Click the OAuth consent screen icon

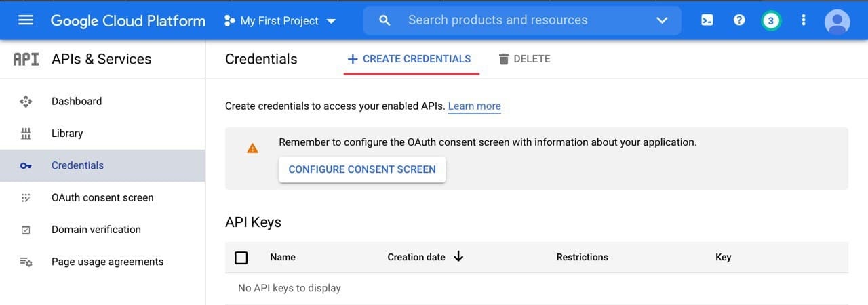(26, 198)
